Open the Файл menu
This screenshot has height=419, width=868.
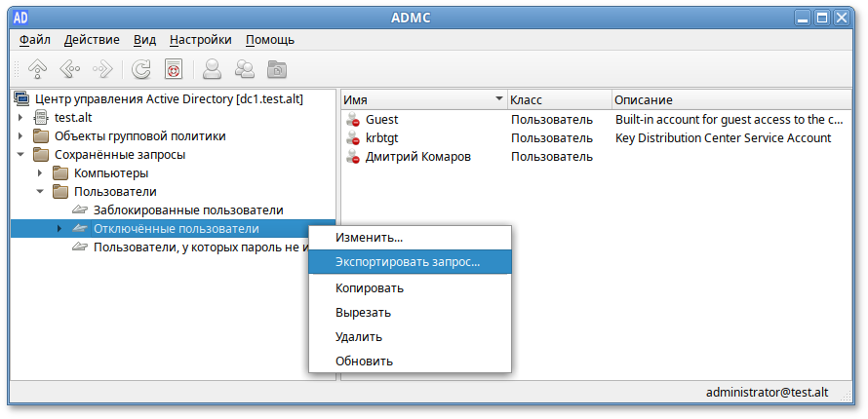34,40
